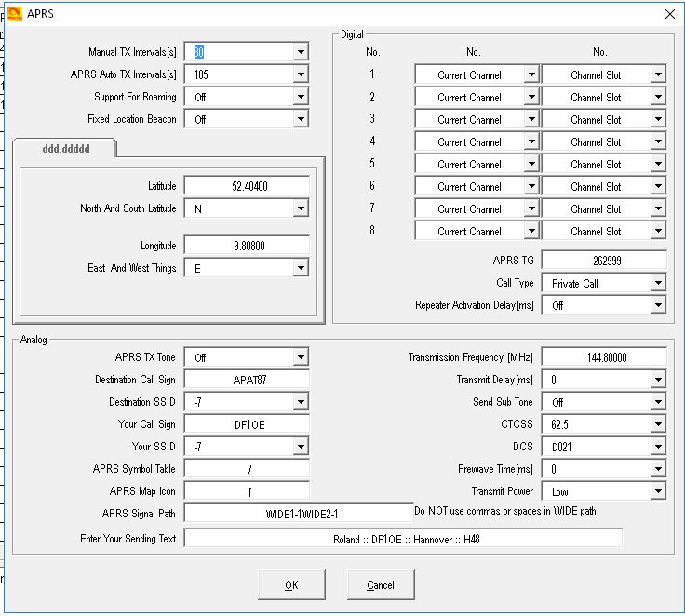This screenshot has height=616, width=685.
Task: Click APRS Symbol Table field
Action: tap(247, 469)
